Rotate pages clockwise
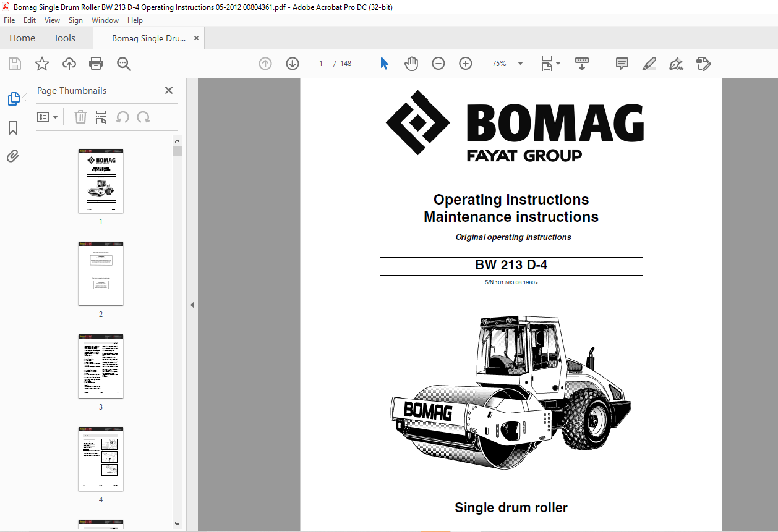This screenshot has width=778, height=532. (143, 117)
